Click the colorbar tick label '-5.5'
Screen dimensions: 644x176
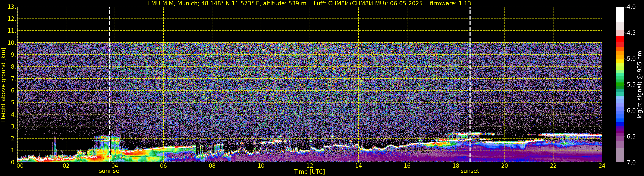pos(630,85)
